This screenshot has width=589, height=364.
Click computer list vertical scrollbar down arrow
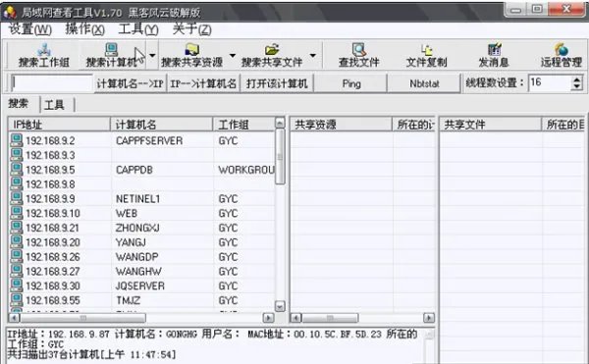click(x=280, y=306)
